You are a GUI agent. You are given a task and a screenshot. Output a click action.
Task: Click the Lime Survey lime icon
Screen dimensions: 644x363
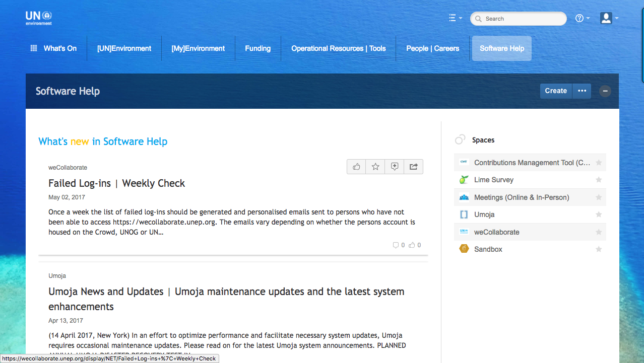[464, 180]
